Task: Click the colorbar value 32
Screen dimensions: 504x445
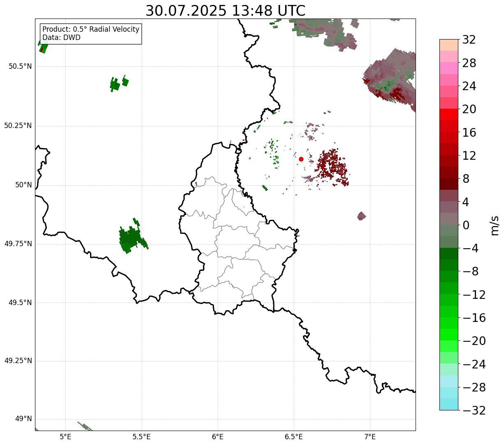Action: pyautogui.click(x=469, y=40)
